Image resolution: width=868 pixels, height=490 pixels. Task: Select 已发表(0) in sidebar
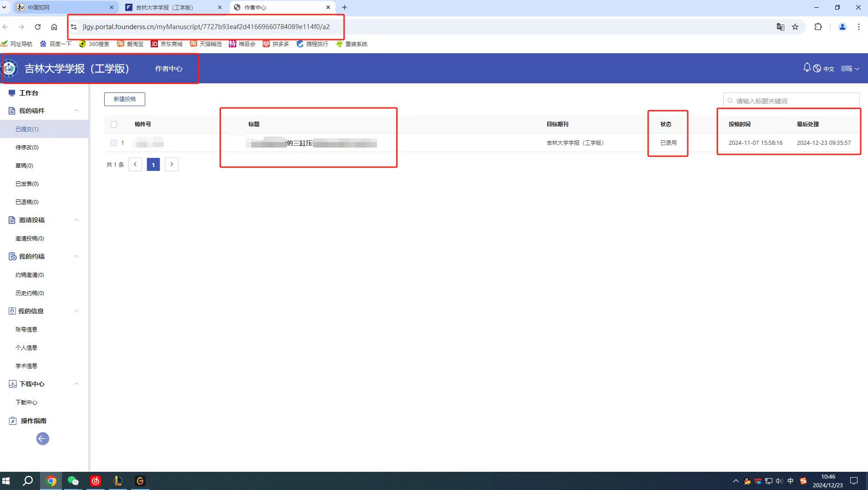pos(27,184)
